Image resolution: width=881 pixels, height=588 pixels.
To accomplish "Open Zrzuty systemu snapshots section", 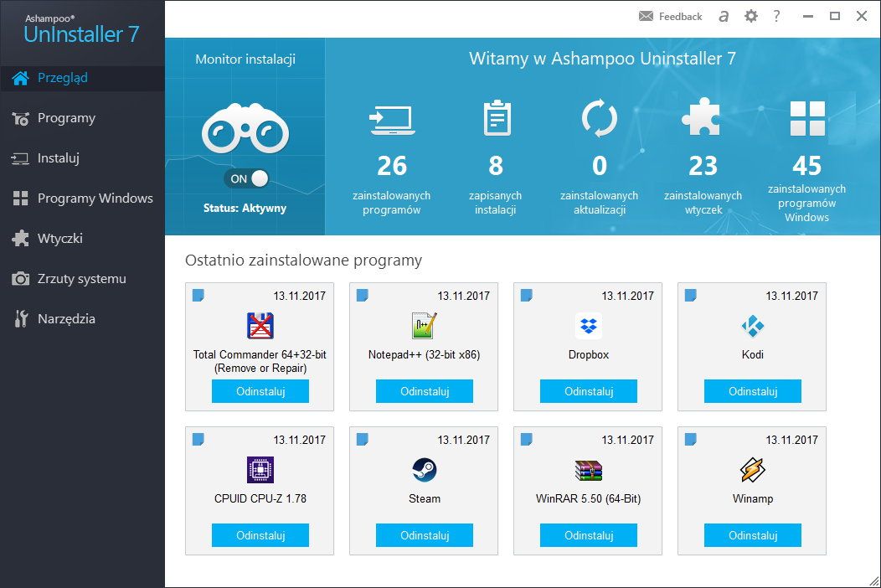I will pyautogui.click(x=82, y=279).
